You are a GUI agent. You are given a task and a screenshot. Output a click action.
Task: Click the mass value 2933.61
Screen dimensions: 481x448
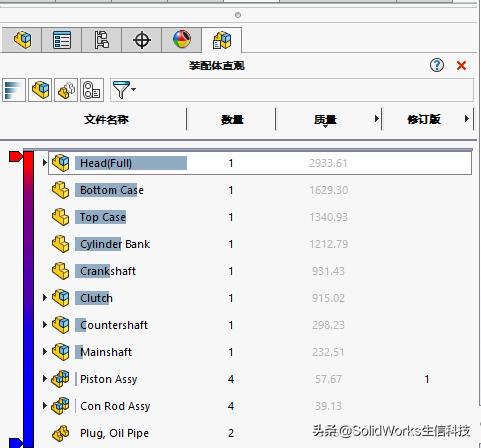pos(328,163)
